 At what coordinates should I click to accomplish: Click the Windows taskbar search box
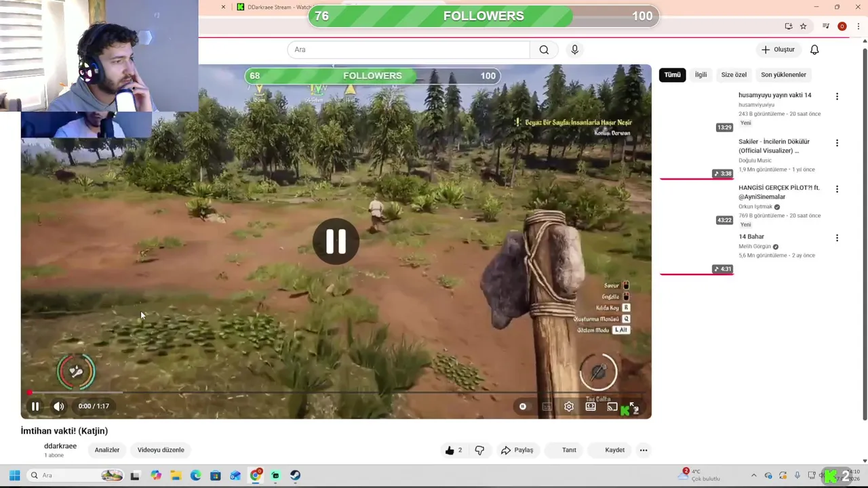click(x=76, y=475)
